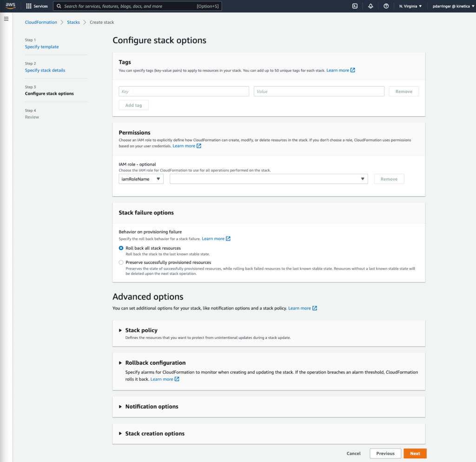
Task: Toggle the hamburger side navigation menu
Action: coord(6,19)
